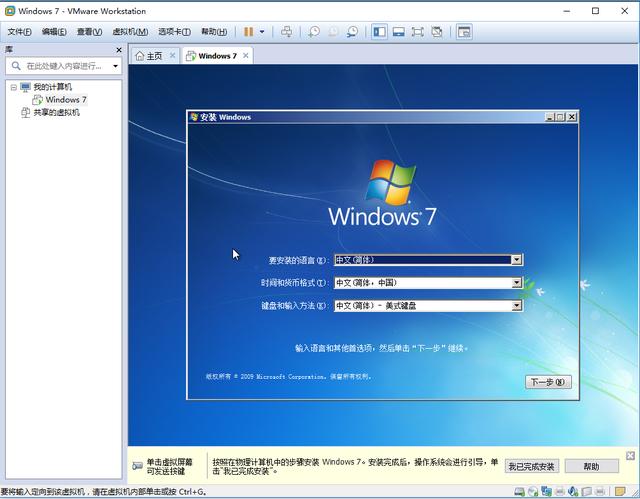
Task: Pause the virtual machine with the orange button
Action: (x=249, y=32)
